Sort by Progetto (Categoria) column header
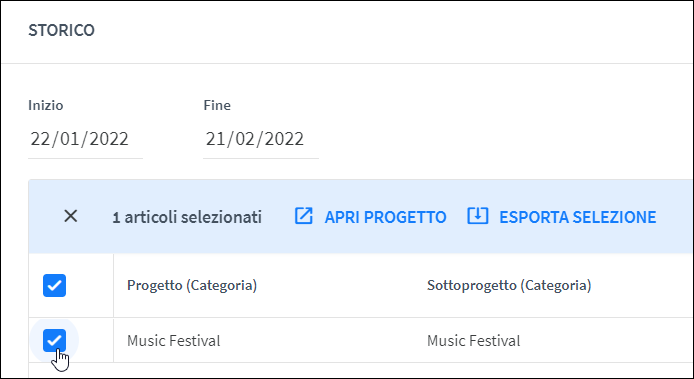Image resolution: width=694 pixels, height=379 pixels. click(x=192, y=285)
